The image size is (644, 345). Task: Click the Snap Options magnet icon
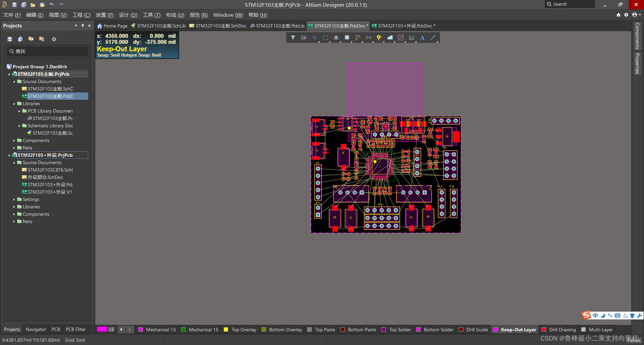click(x=304, y=38)
